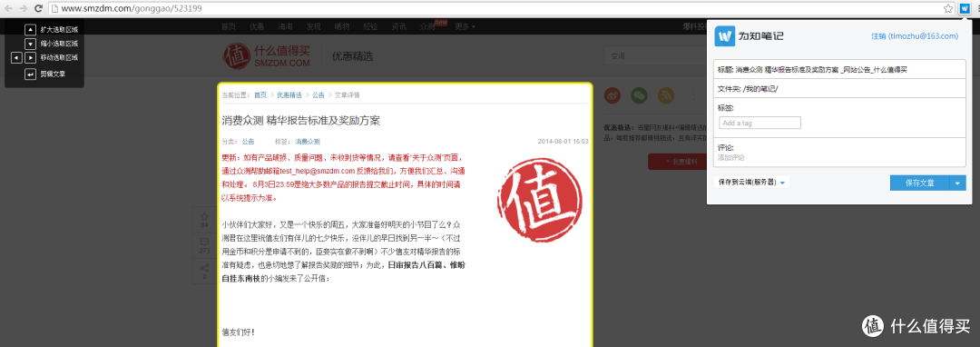The width and height of the screenshot is (980, 347).
Task: Click the 公告 breadcrumb link
Action: tap(318, 95)
